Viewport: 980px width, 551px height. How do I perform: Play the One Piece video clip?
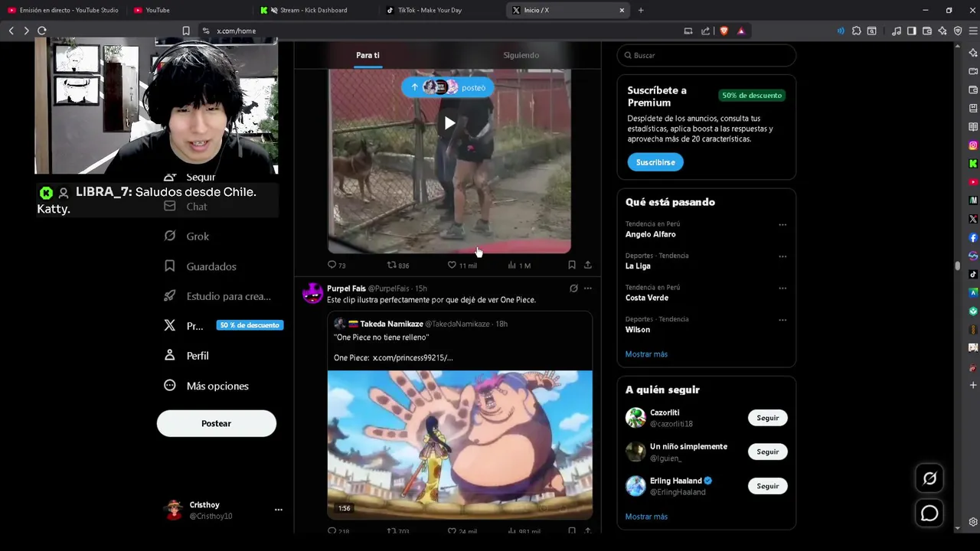point(459,445)
